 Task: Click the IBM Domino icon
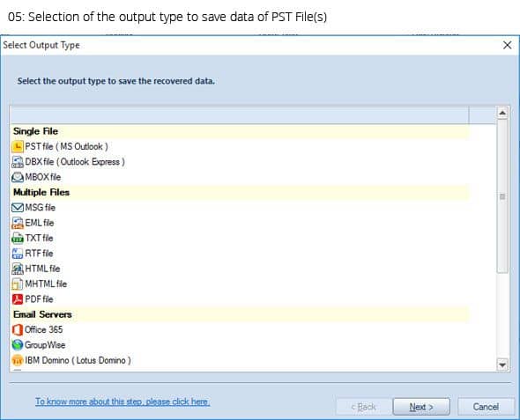[18, 360]
